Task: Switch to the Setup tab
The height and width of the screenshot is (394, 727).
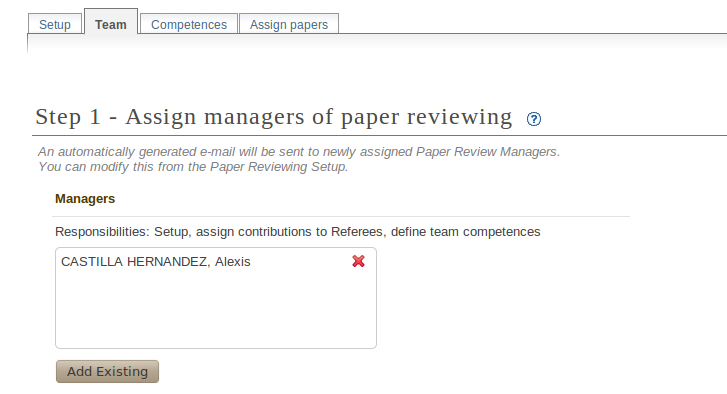Action: click(55, 24)
